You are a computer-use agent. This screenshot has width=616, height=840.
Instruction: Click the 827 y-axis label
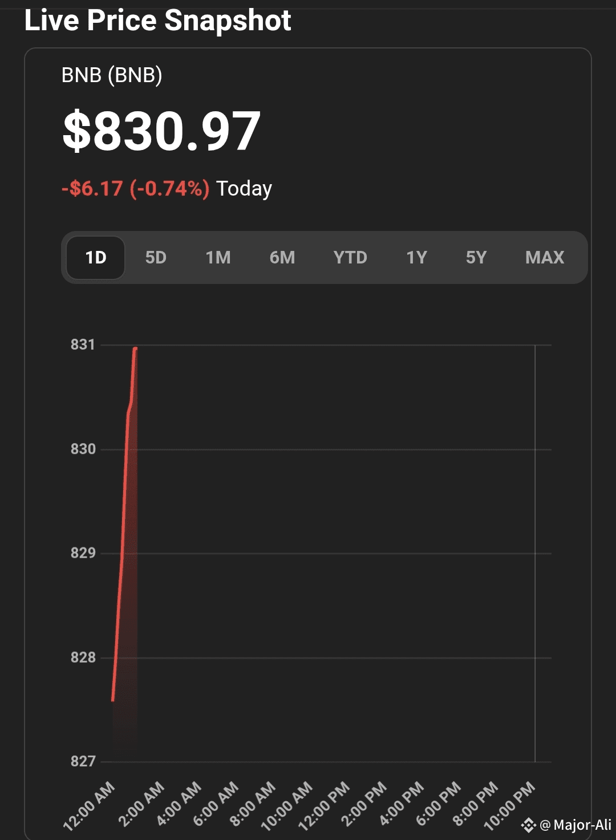[x=83, y=761]
